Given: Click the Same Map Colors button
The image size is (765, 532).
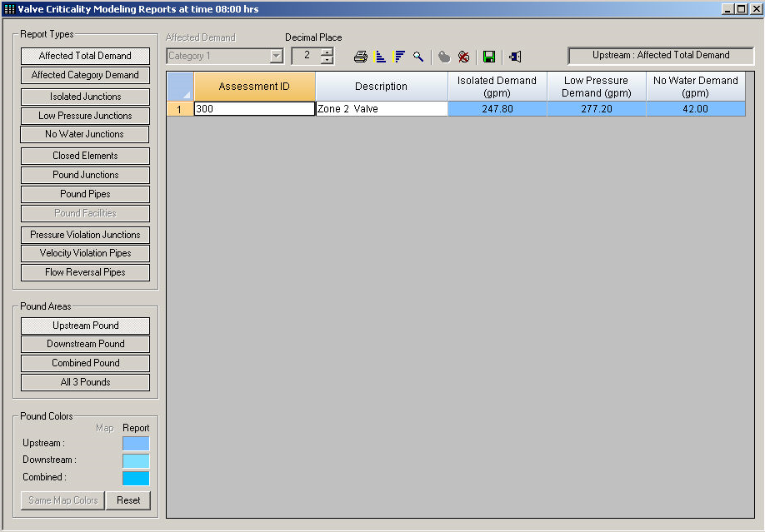Looking at the screenshot, I should (x=63, y=500).
